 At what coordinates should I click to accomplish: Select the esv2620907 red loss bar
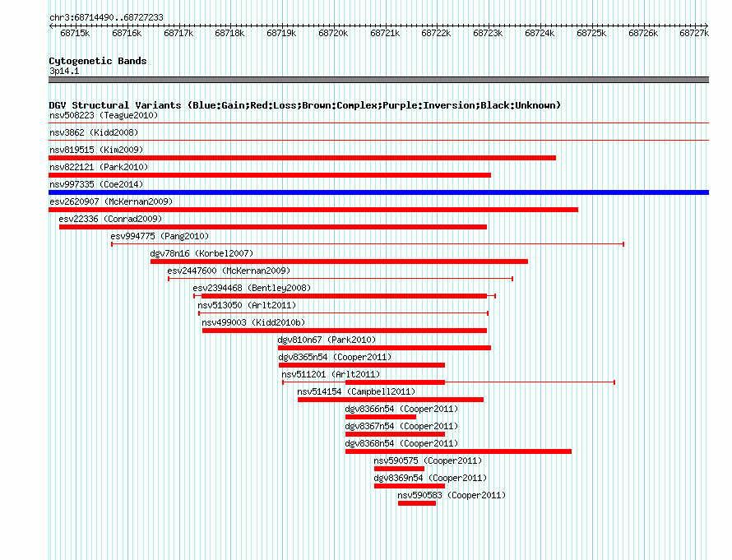pos(313,210)
